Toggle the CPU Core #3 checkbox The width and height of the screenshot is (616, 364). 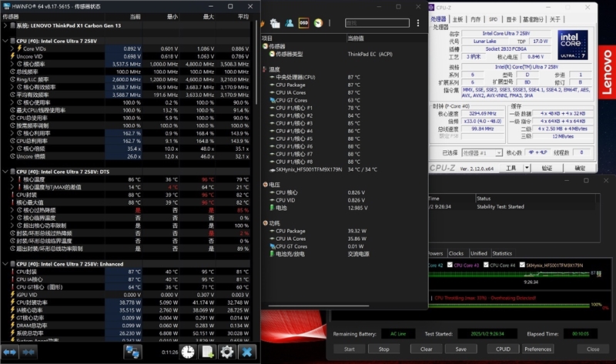450,265
